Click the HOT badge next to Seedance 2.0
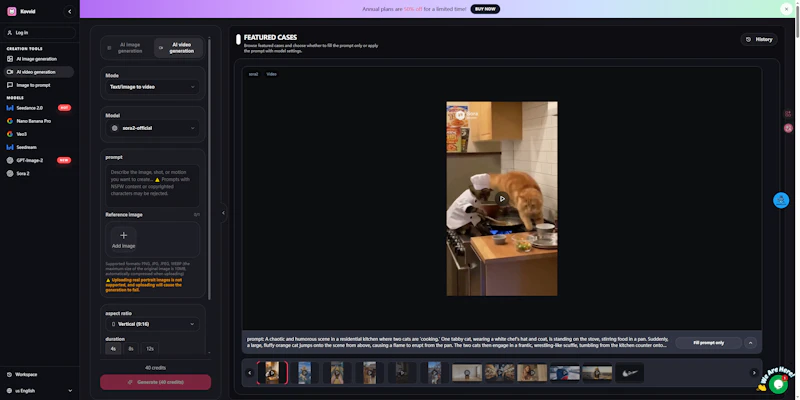 click(64, 108)
